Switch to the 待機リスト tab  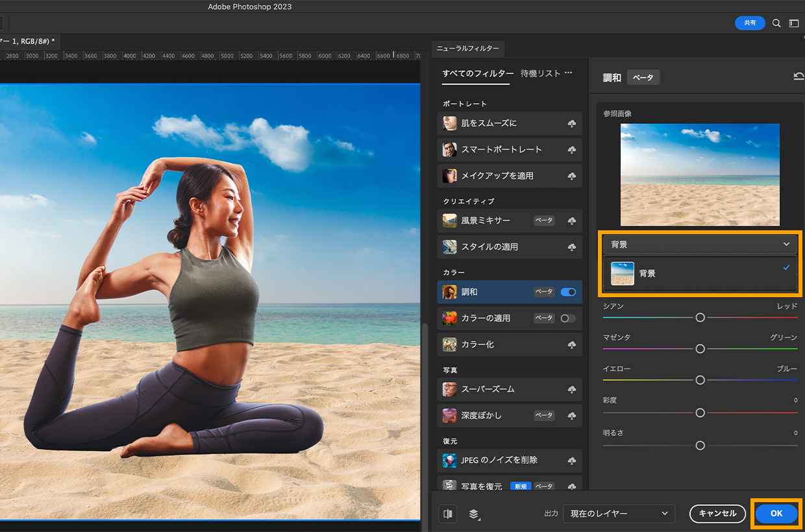tap(540, 73)
